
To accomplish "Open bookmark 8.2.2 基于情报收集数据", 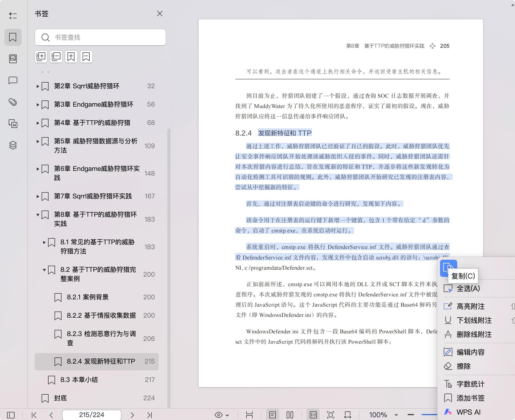I will click(97, 316).
